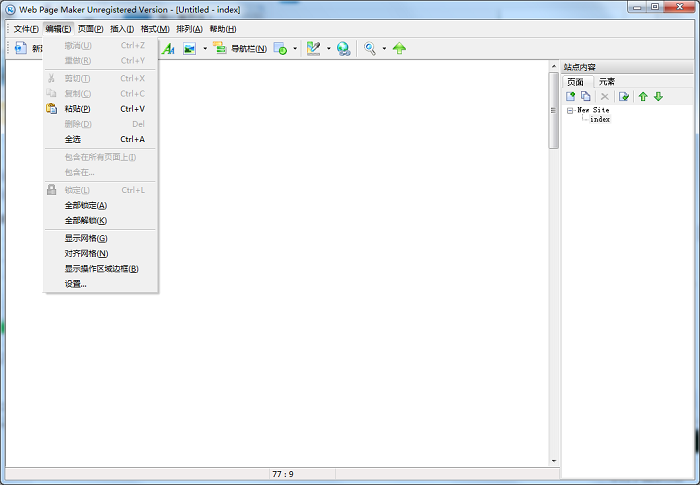Switch to the 元素 tab

coord(607,81)
